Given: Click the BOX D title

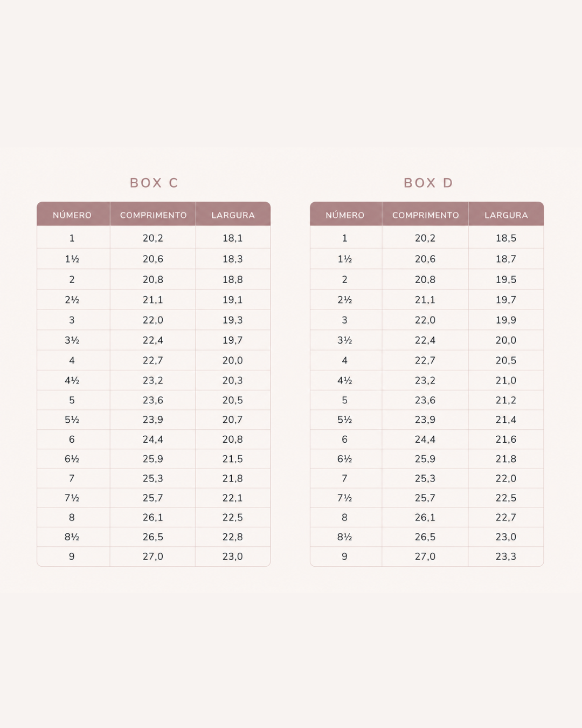Looking at the screenshot, I should [x=428, y=183].
